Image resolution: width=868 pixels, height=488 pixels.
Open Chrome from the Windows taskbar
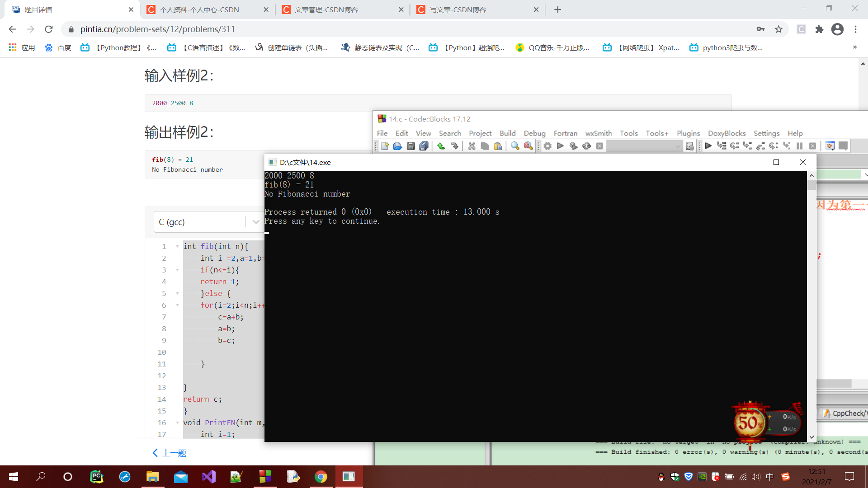[321, 477]
